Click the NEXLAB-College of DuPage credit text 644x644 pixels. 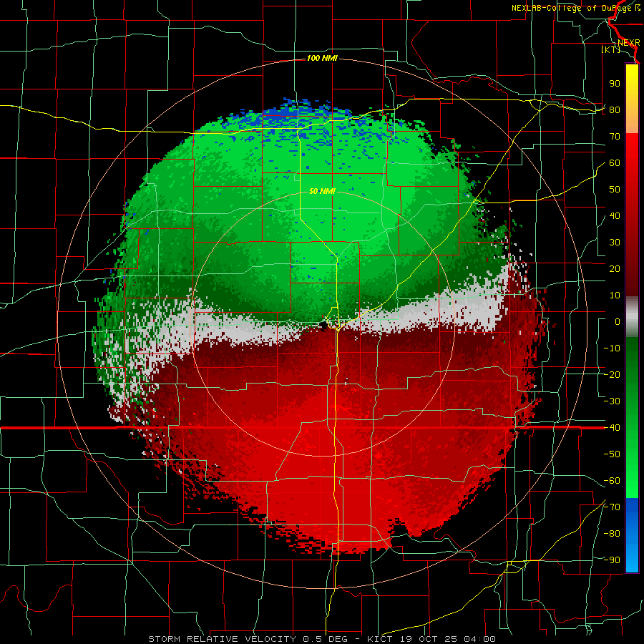[x=575, y=8]
